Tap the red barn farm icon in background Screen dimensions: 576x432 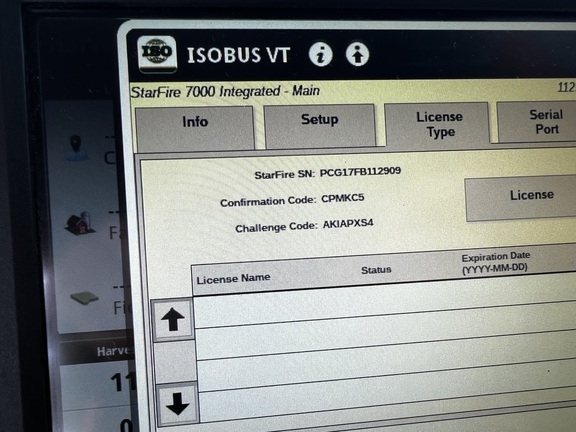coord(79,223)
